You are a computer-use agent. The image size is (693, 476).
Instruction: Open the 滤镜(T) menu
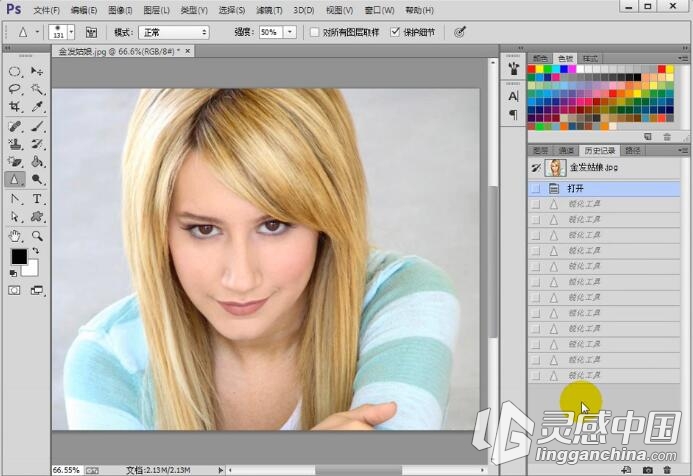click(x=269, y=10)
